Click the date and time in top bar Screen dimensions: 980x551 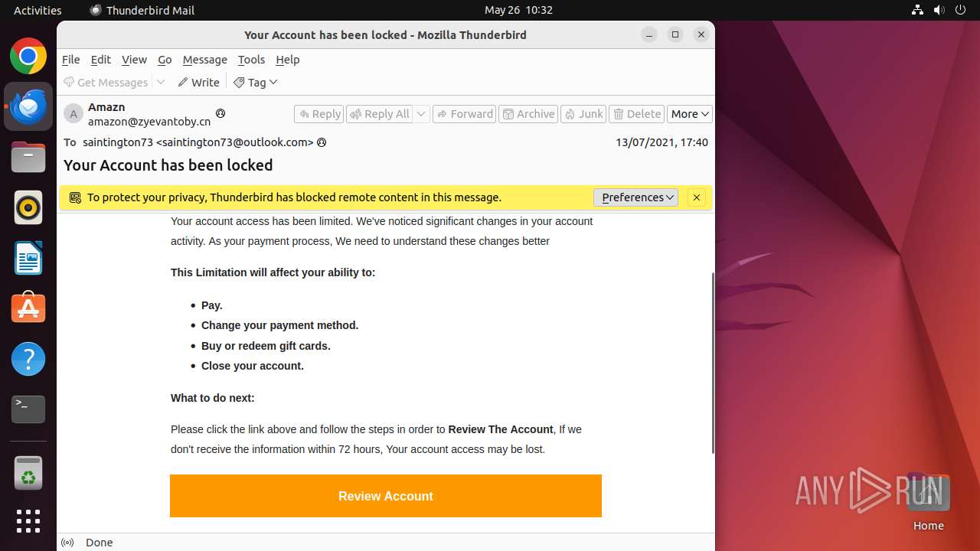[x=518, y=10]
